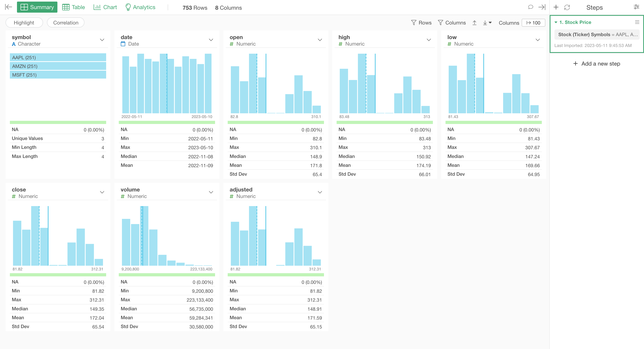Refresh data with the reload icon
This screenshot has height=349, width=644.
pos(567,7)
